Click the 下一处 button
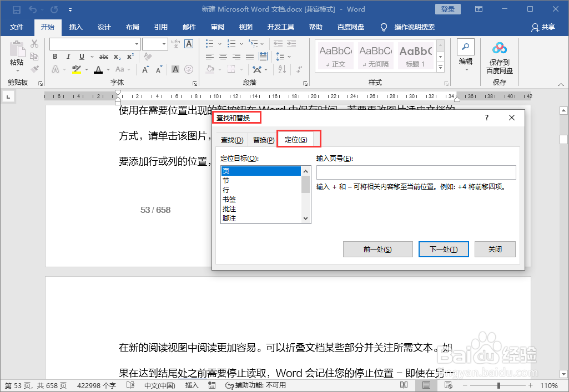Screen dimensions: 569x392 [x=444, y=249]
